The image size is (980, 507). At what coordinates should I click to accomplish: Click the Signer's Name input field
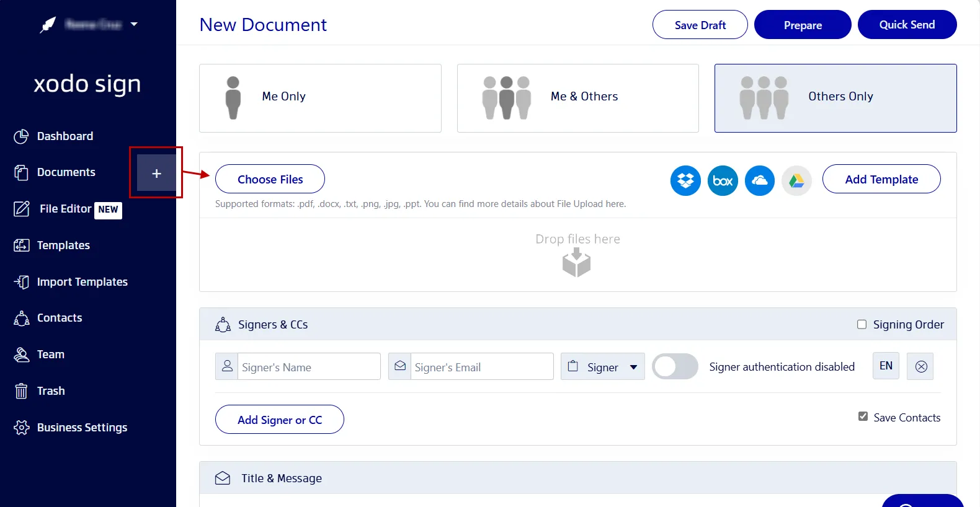(309, 367)
